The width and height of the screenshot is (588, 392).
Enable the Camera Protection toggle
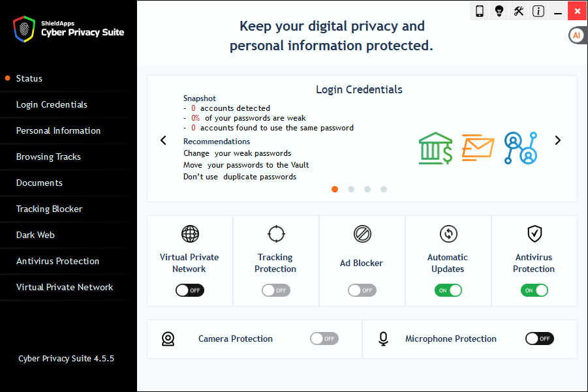coord(324,339)
